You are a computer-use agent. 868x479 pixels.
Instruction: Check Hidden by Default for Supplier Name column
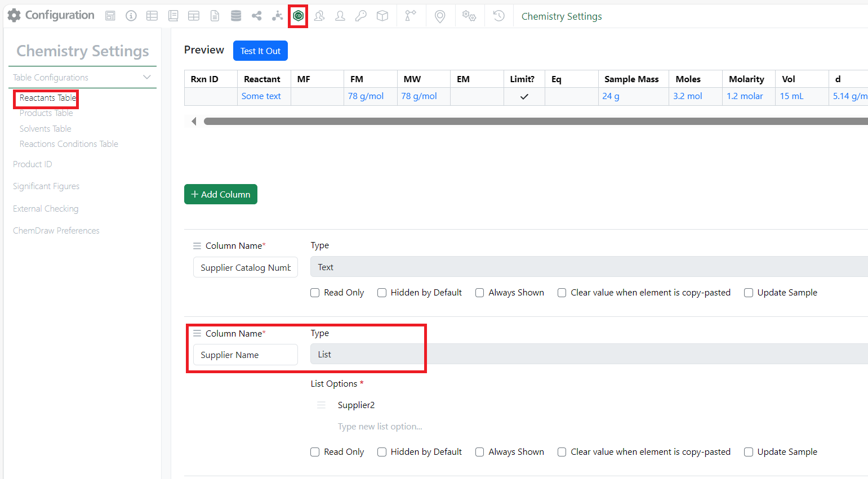(381, 451)
